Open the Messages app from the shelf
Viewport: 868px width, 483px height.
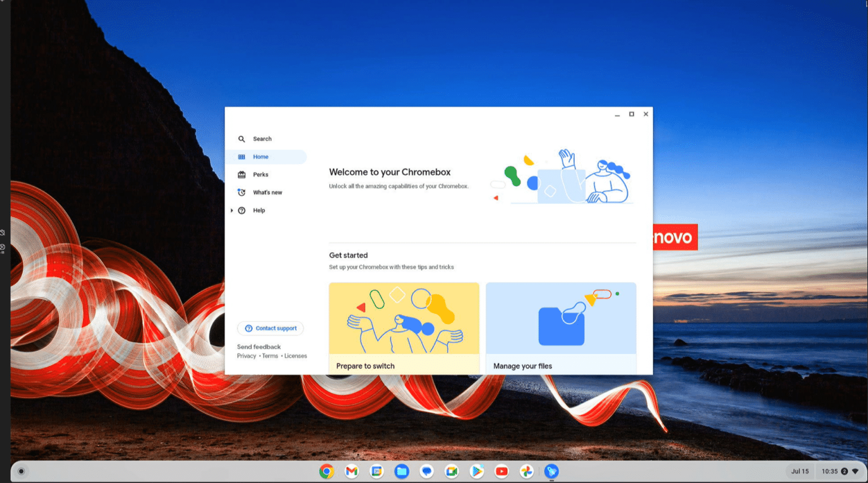coord(427,471)
